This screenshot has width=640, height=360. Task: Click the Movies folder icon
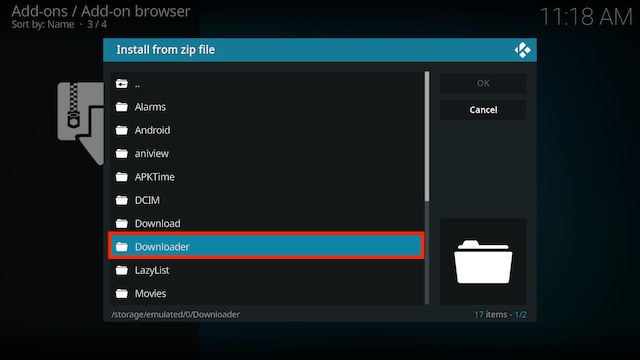tap(122, 293)
